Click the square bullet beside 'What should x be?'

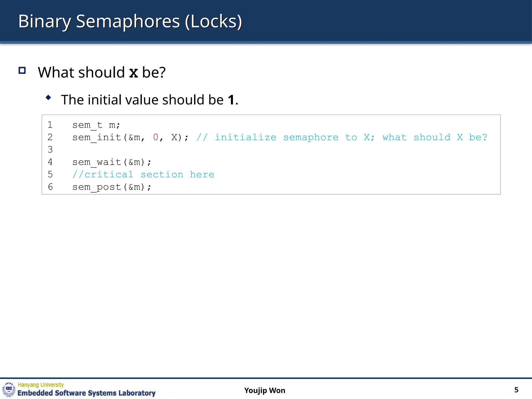22,70
